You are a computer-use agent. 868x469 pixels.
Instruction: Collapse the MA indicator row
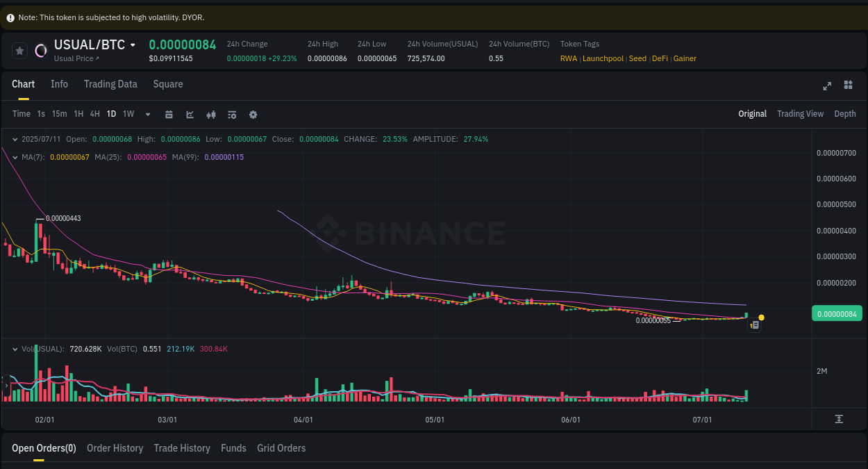point(15,157)
